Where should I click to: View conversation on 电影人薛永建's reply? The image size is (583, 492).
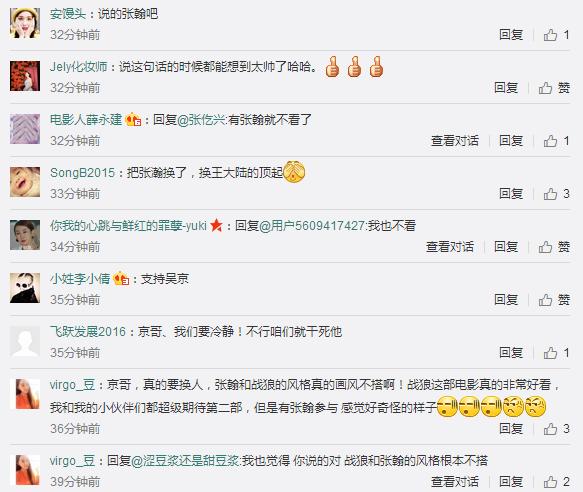[455, 141]
